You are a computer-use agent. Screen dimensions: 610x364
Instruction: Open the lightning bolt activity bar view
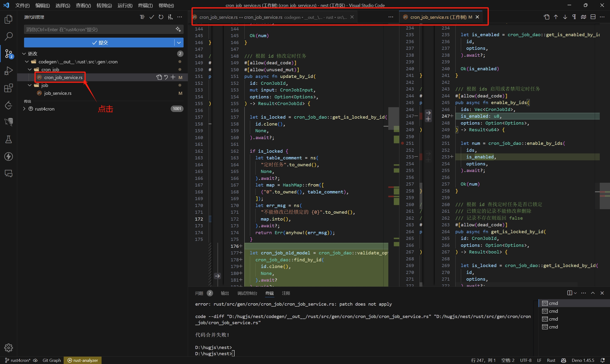8,157
